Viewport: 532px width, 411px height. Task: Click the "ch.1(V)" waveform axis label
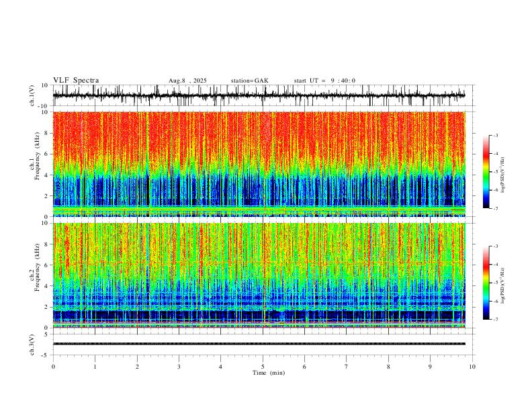pos(32,95)
